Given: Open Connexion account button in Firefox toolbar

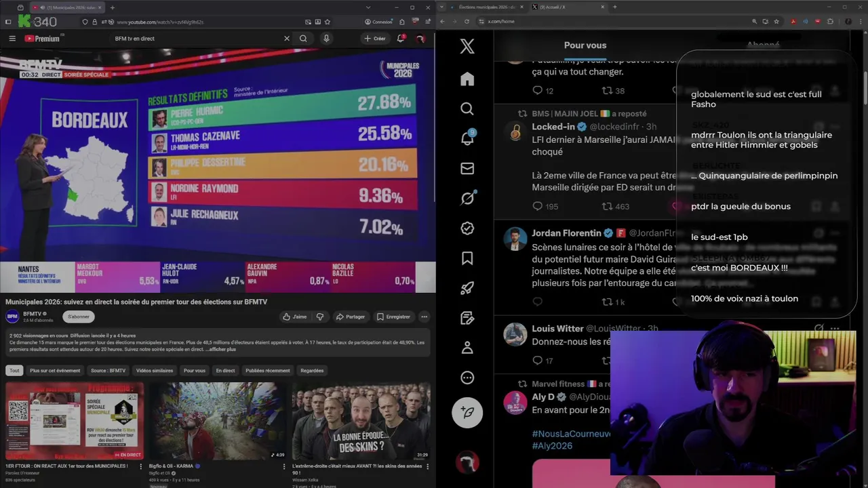Looking at the screenshot, I should point(378,22).
